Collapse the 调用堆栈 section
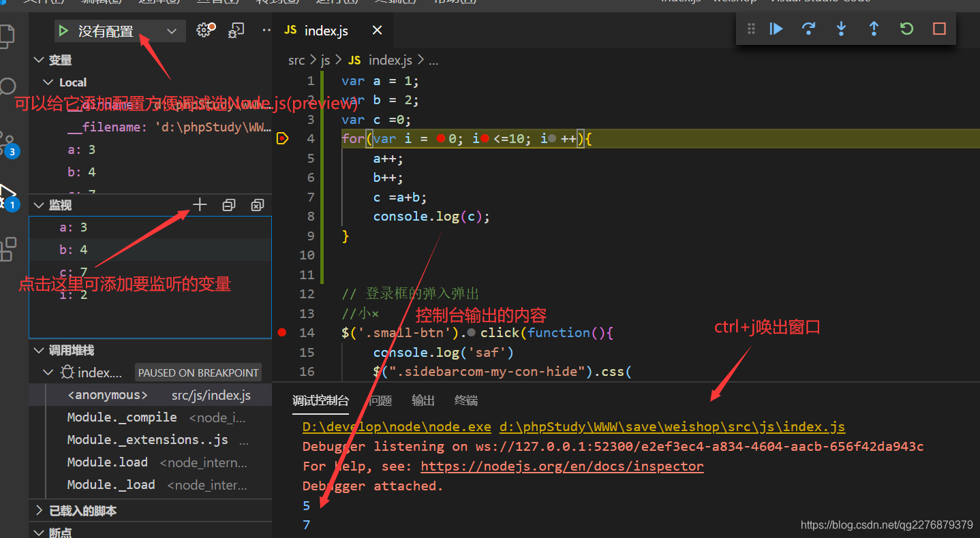980x538 pixels. pos(39,350)
